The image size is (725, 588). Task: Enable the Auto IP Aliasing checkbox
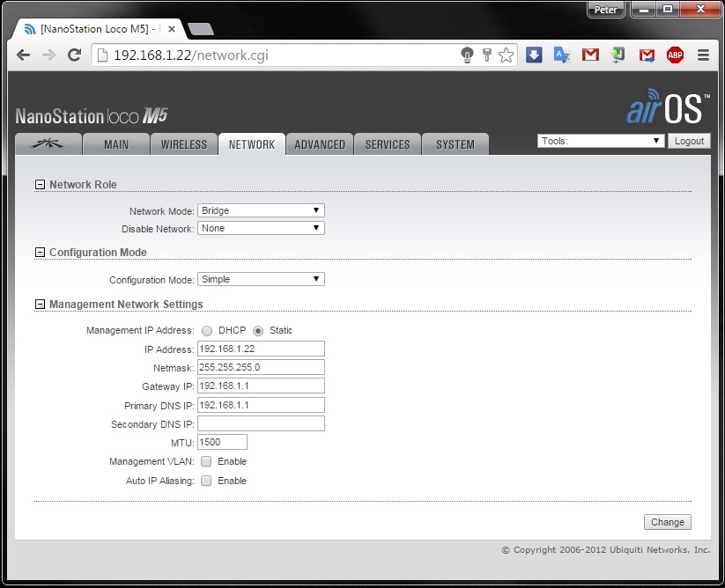click(x=206, y=481)
